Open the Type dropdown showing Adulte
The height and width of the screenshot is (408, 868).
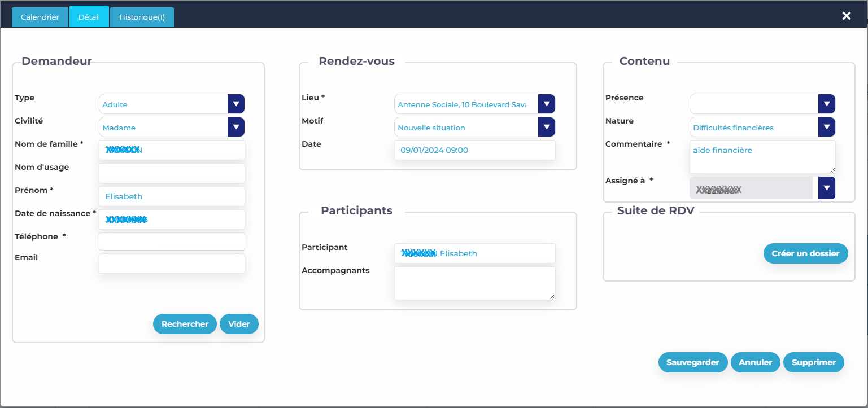coord(235,104)
